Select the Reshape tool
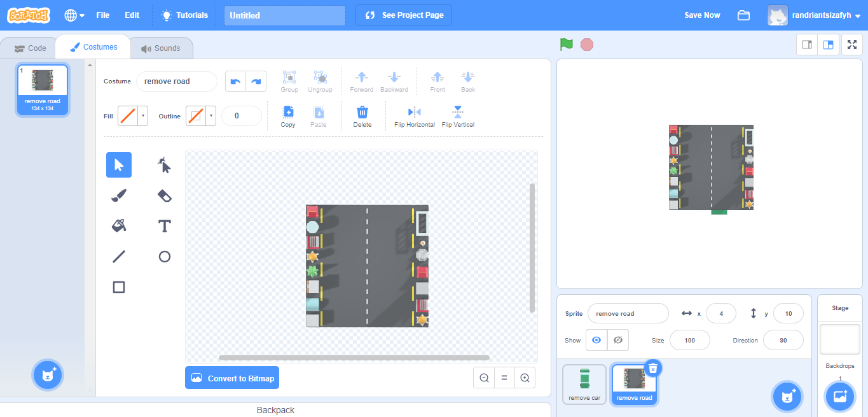 point(163,165)
